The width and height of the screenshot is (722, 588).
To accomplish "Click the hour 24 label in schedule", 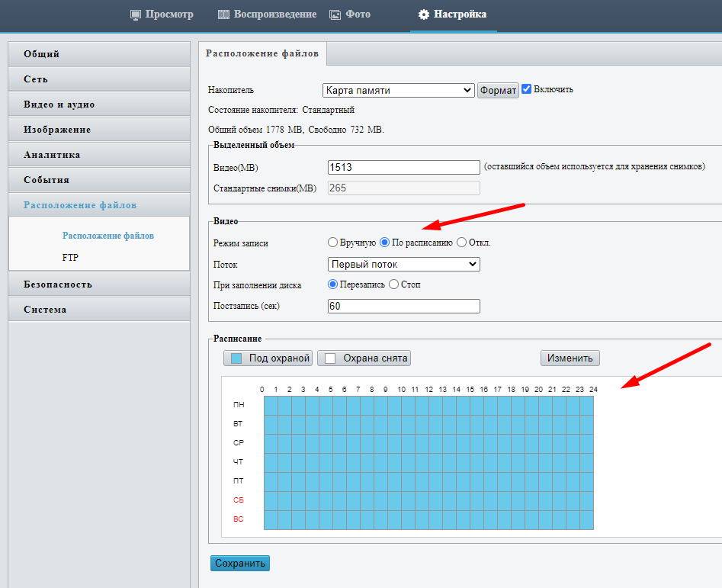I will (593, 390).
